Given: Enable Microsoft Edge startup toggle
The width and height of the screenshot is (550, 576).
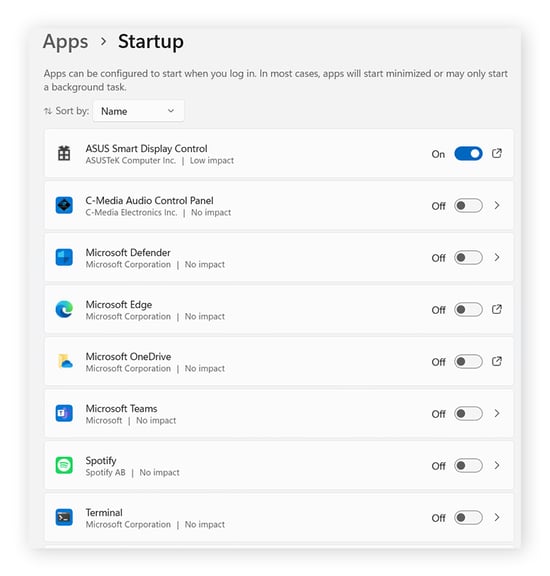Looking at the screenshot, I should (468, 310).
